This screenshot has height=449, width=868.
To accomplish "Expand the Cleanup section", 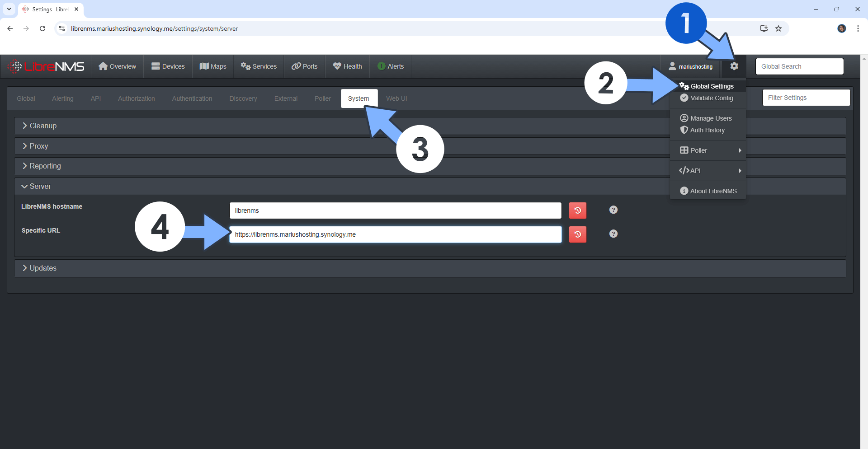I will pyautogui.click(x=430, y=126).
